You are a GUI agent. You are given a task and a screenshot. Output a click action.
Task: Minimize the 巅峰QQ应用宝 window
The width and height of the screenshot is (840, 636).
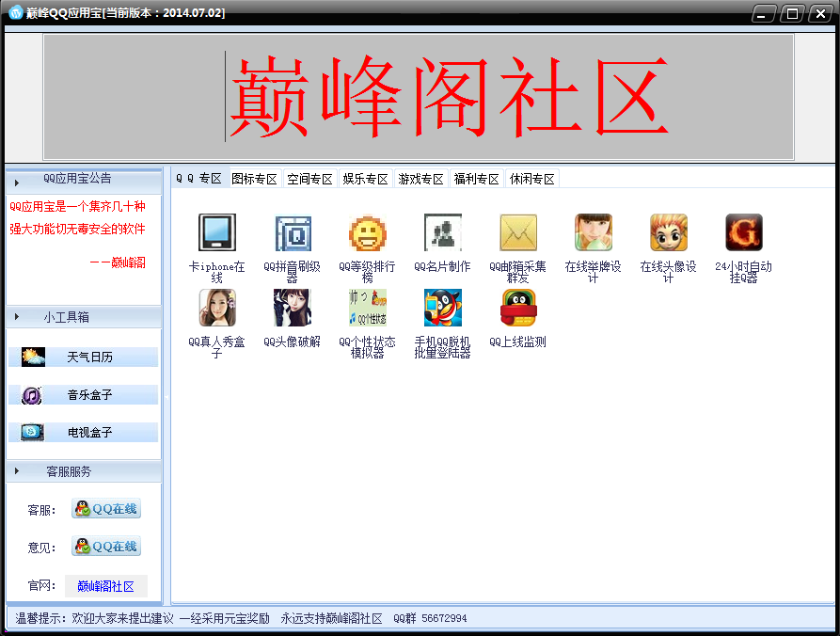(x=764, y=13)
